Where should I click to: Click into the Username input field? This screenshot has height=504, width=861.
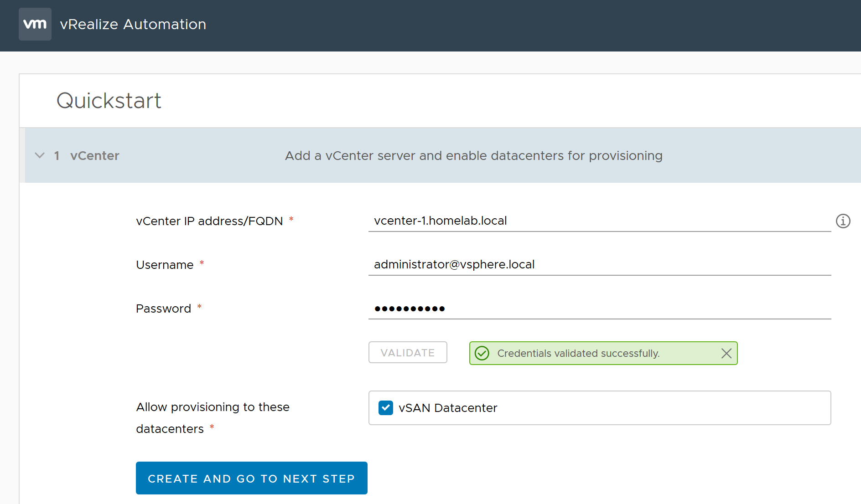600,264
